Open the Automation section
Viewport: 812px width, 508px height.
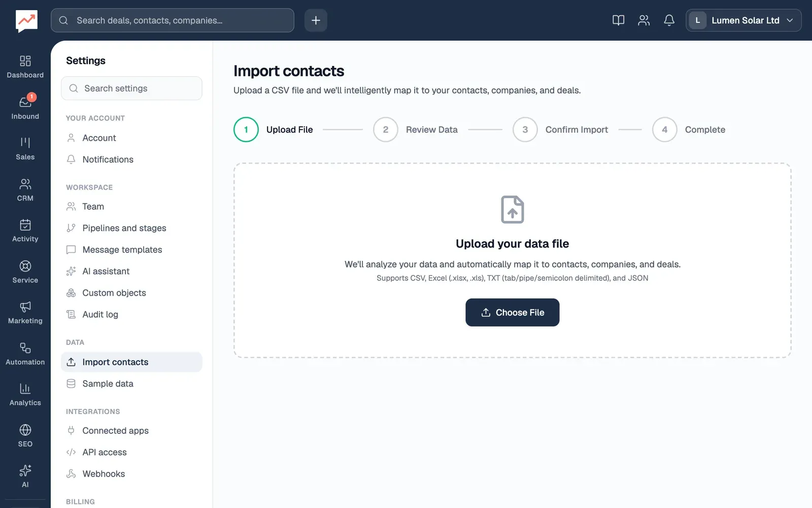(25, 354)
